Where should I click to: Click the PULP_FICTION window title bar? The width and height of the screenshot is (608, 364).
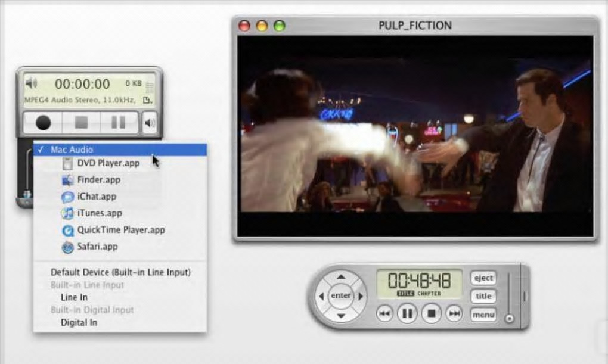(x=415, y=26)
